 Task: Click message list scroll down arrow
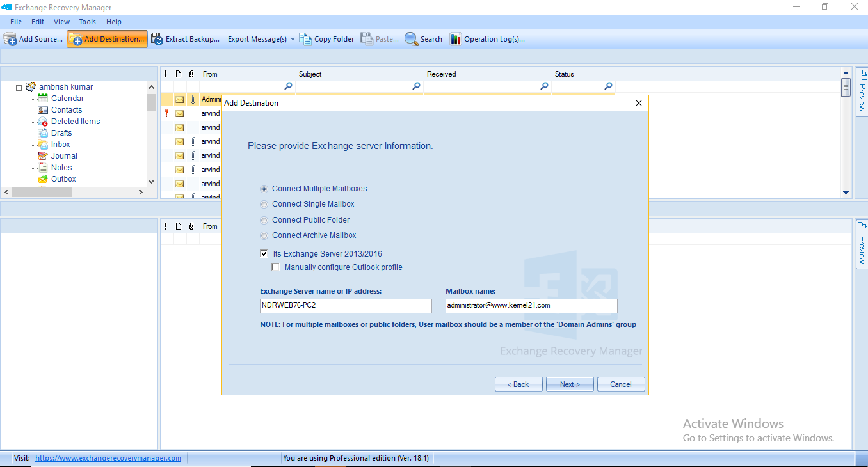(846, 193)
